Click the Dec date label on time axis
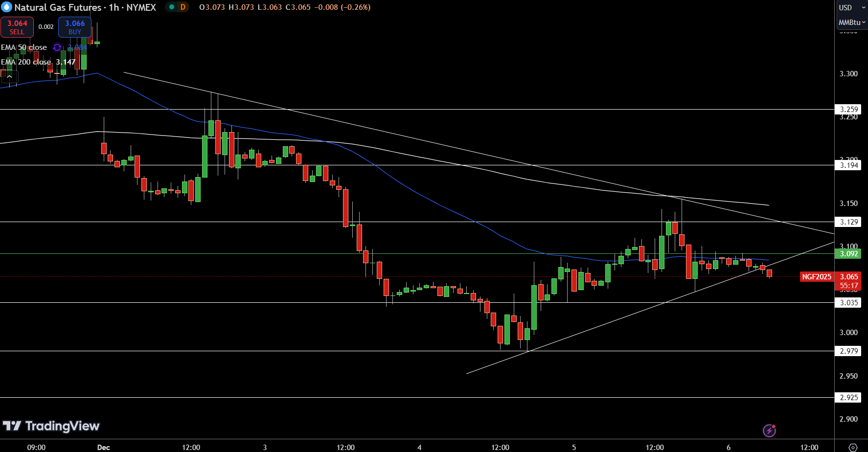Image resolution: width=868 pixels, height=452 pixels. click(x=103, y=448)
